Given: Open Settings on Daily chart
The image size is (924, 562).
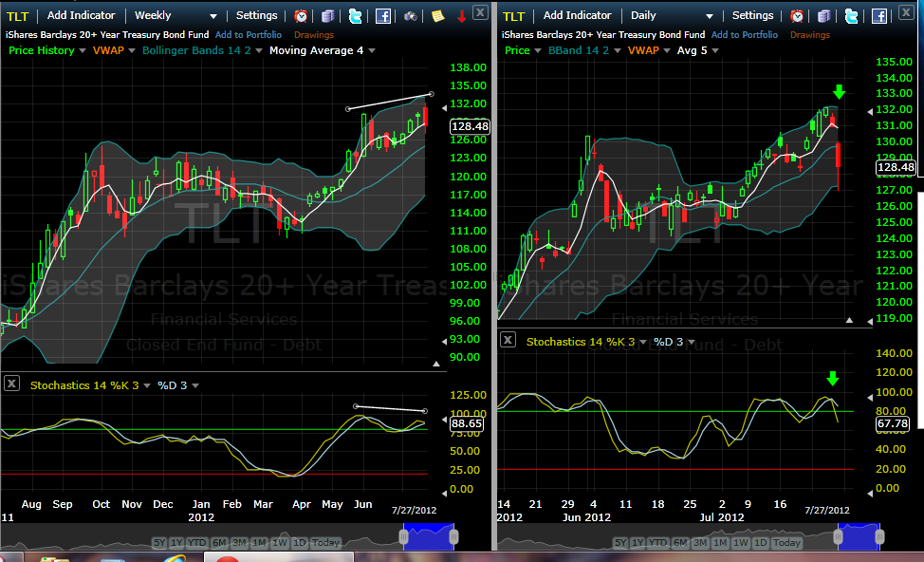Looking at the screenshot, I should pyautogui.click(x=752, y=15).
